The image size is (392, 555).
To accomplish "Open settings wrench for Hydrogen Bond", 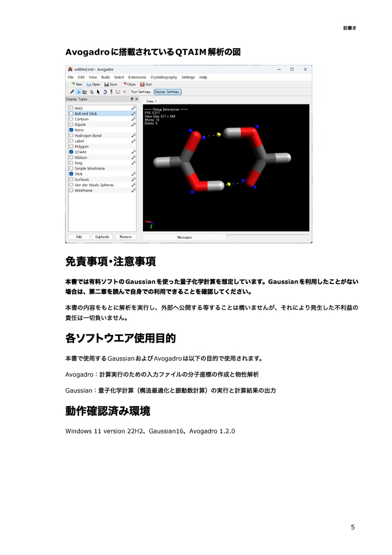I will (x=134, y=135).
